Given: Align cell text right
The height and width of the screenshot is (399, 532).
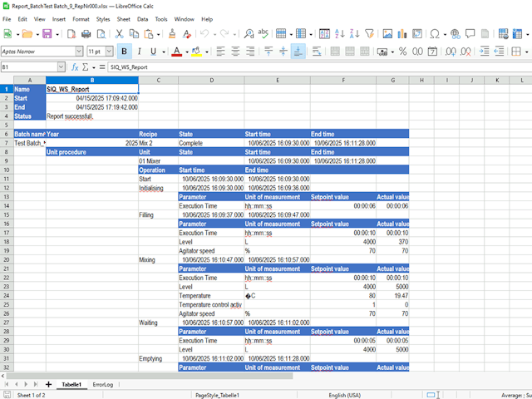Looking at the screenshot, I should (250, 52).
